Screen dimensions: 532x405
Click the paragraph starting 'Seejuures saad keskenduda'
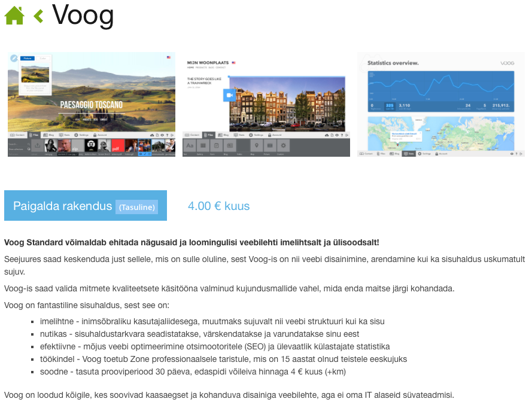pyautogui.click(x=265, y=266)
